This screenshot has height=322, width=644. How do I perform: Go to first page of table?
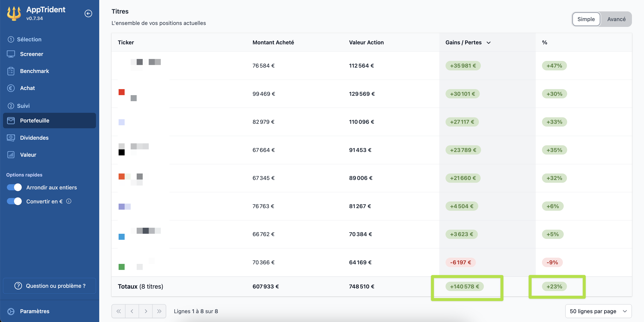[x=119, y=311]
